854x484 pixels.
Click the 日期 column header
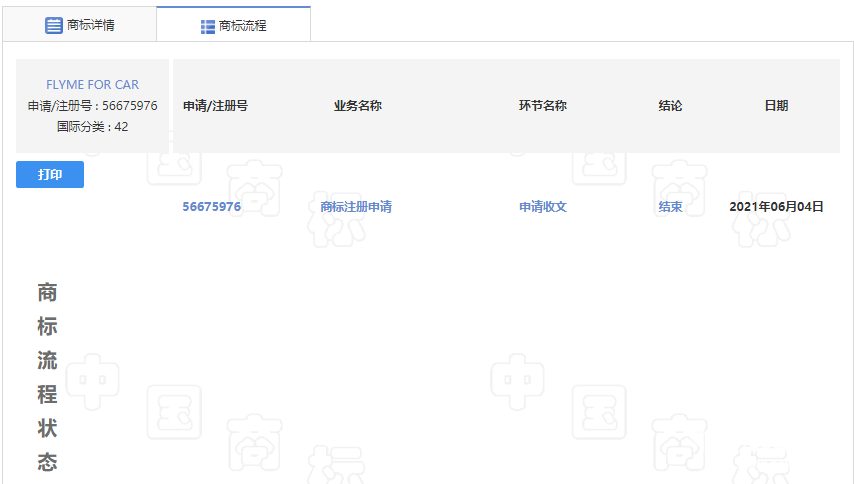point(776,106)
